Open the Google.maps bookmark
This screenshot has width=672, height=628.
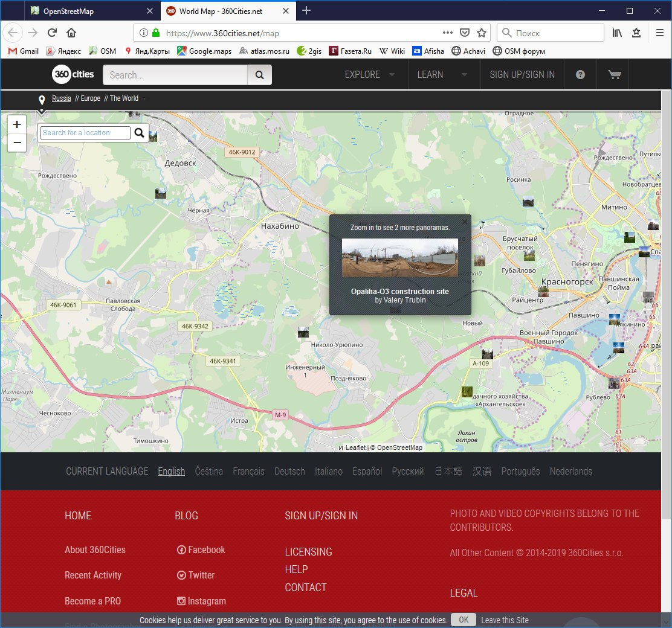point(204,51)
